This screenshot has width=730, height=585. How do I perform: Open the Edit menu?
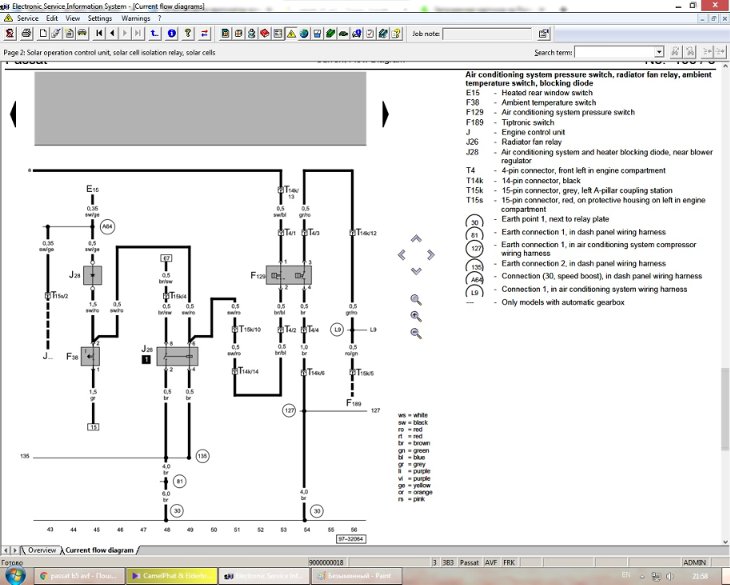click(52, 18)
